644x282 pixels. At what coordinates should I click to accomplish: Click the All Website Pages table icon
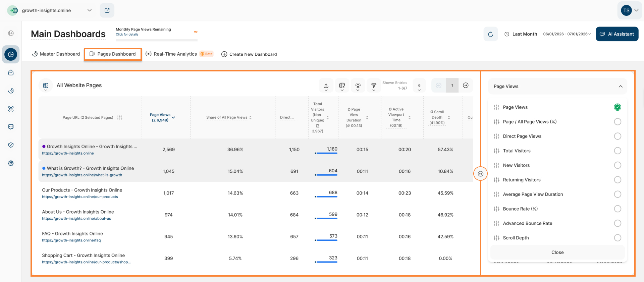pos(46,86)
